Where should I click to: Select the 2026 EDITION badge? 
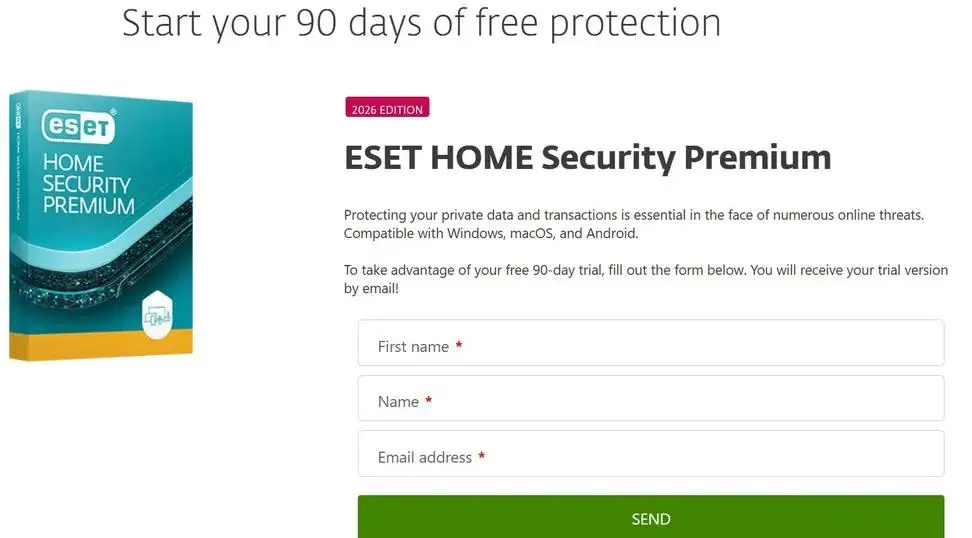tap(387, 107)
